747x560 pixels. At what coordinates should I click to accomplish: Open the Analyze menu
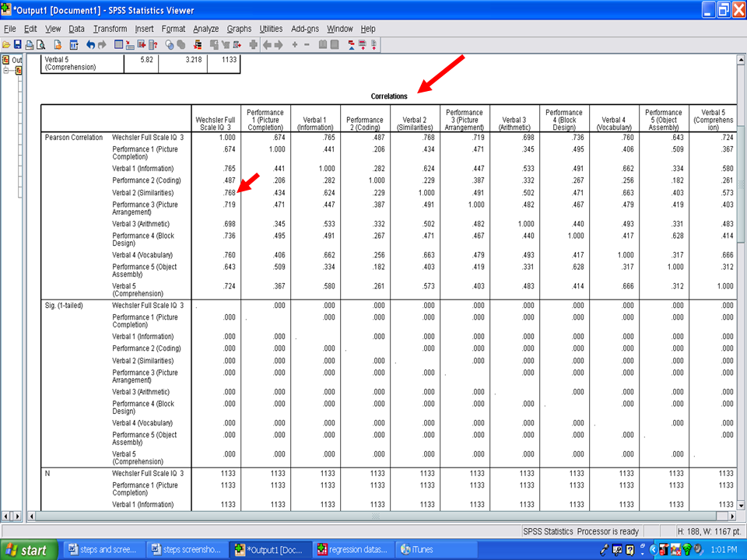pos(205,29)
